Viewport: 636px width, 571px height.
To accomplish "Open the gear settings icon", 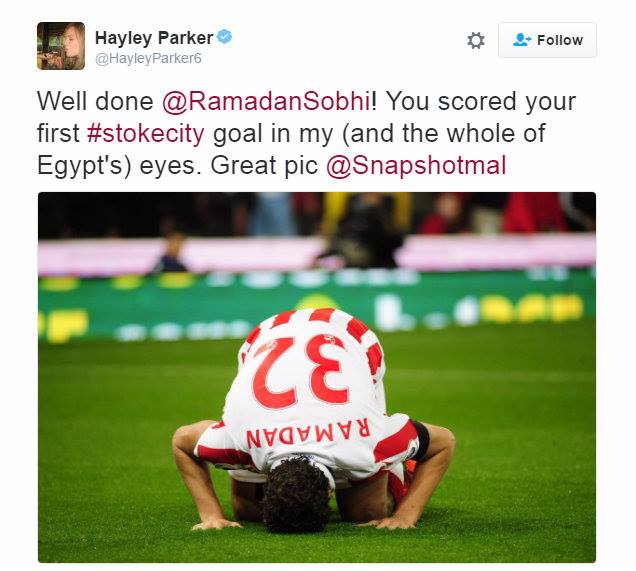I will pyautogui.click(x=475, y=41).
